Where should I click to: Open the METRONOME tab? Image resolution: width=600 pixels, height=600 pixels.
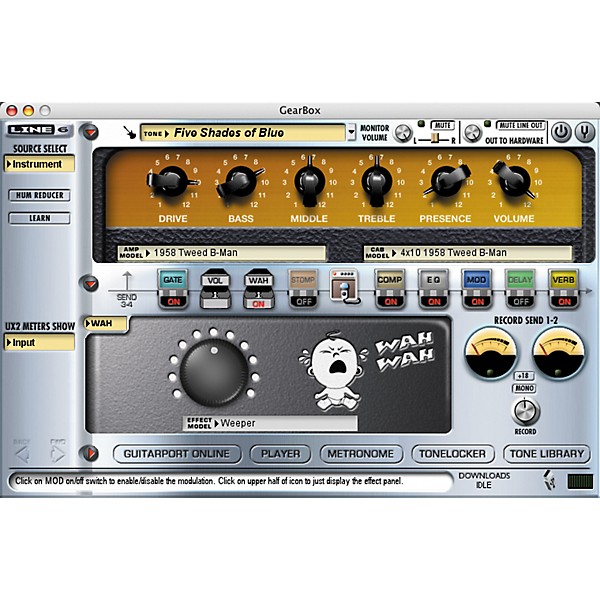coord(361,454)
